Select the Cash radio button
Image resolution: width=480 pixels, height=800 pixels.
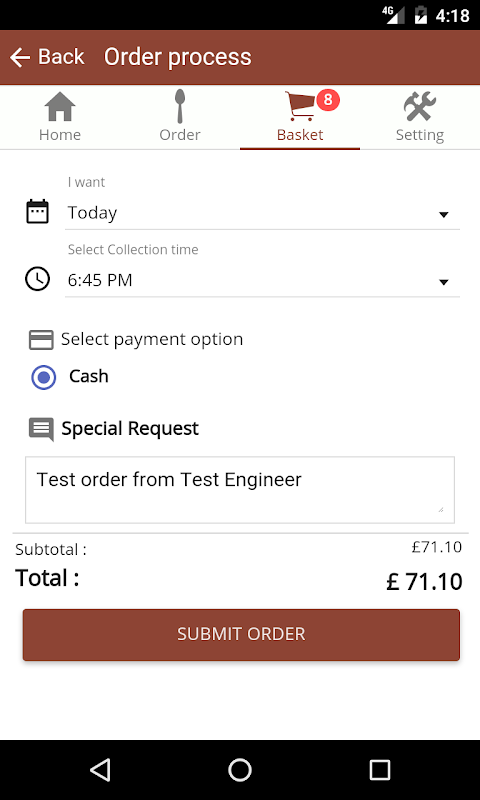click(x=43, y=378)
